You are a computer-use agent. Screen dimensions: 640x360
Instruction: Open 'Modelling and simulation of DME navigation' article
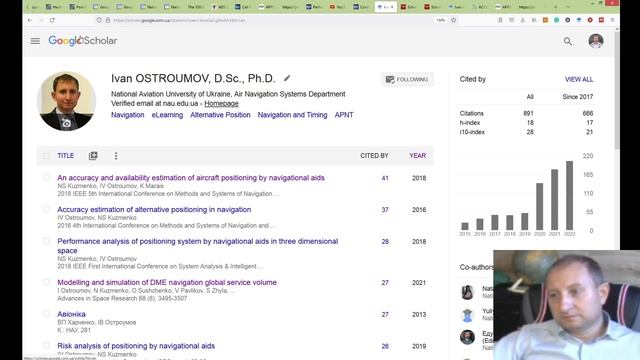[167, 282]
